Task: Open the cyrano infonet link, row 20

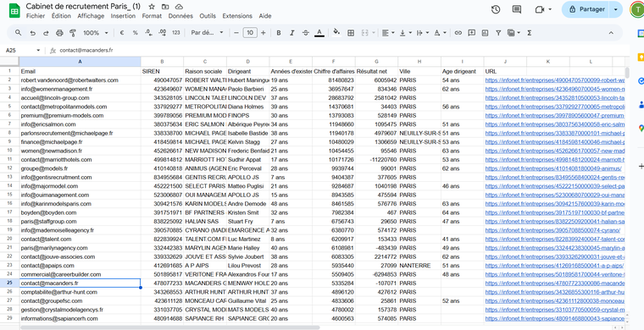Action: tap(552, 230)
